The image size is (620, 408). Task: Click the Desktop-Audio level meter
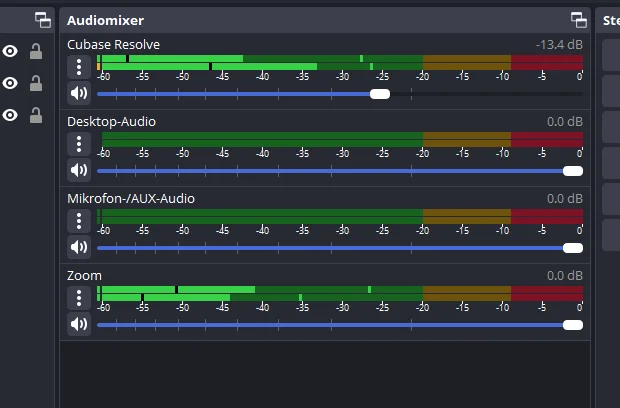click(x=340, y=140)
